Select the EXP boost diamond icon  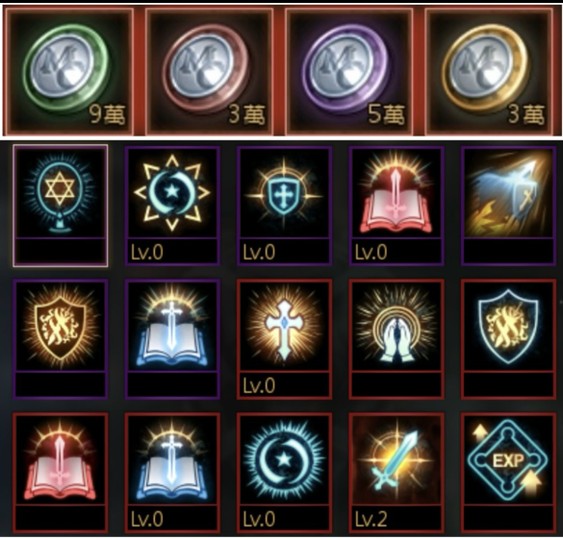tap(508, 472)
